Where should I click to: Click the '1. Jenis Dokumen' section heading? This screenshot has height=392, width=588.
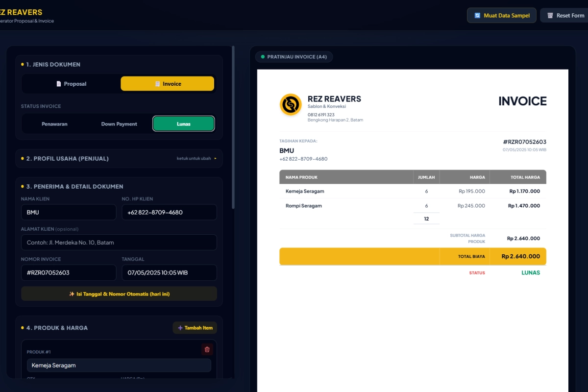click(x=53, y=64)
